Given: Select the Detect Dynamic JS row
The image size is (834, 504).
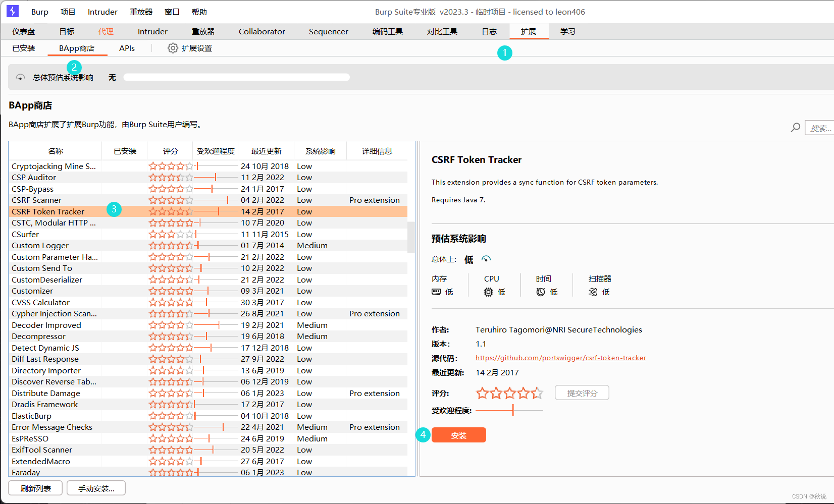Looking at the screenshot, I should (x=208, y=348).
